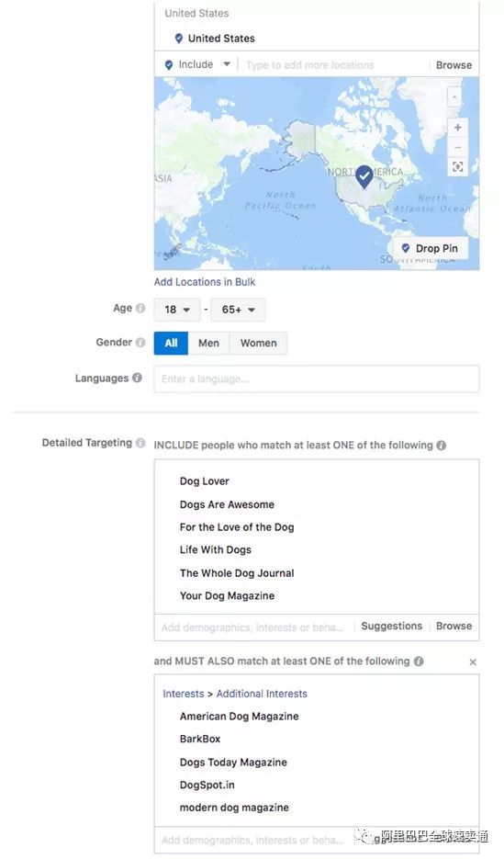The width and height of the screenshot is (504, 859).
Task: Click the info icon beside MUST ALSO match
Action: pyautogui.click(x=419, y=661)
